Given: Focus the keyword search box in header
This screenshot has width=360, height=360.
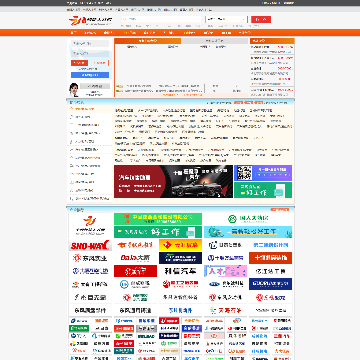Looking at the screenshot, I should pyautogui.click(x=162, y=19).
